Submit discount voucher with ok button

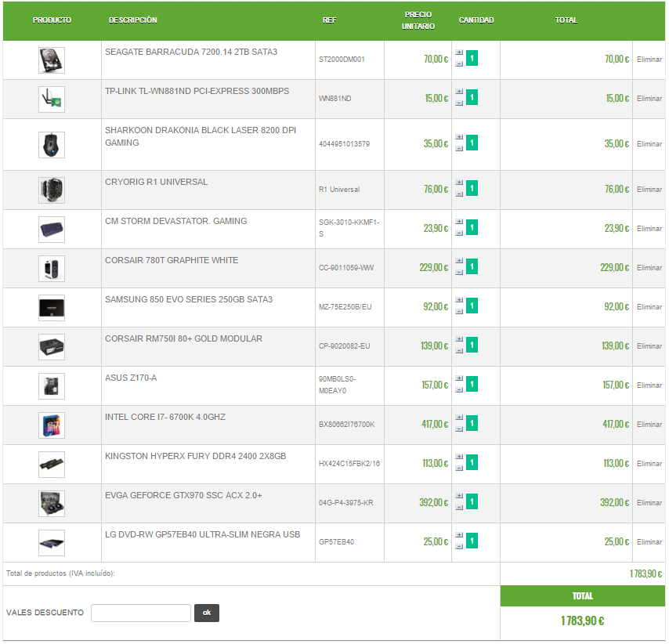point(207,613)
